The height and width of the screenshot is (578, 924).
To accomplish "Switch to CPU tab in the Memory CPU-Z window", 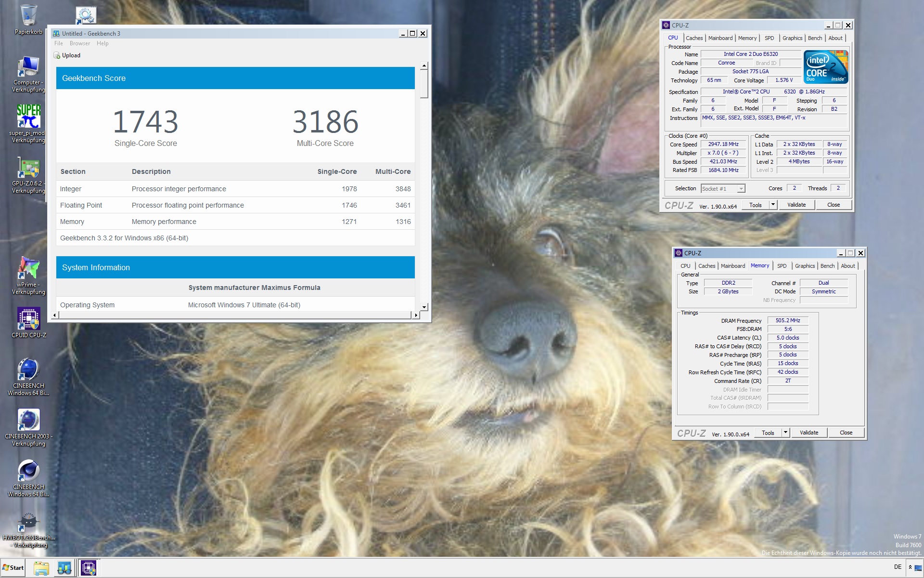I will (685, 266).
